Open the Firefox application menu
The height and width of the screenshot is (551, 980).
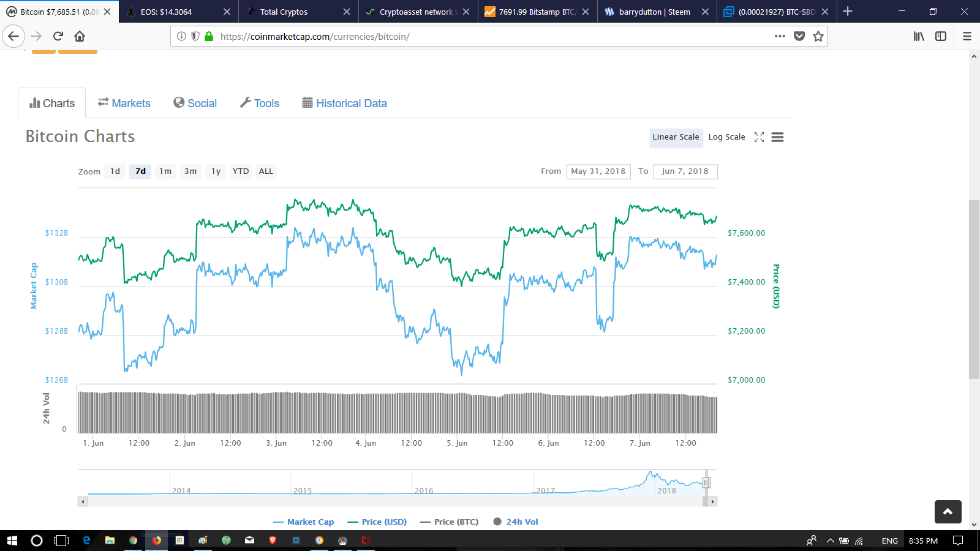click(x=967, y=36)
